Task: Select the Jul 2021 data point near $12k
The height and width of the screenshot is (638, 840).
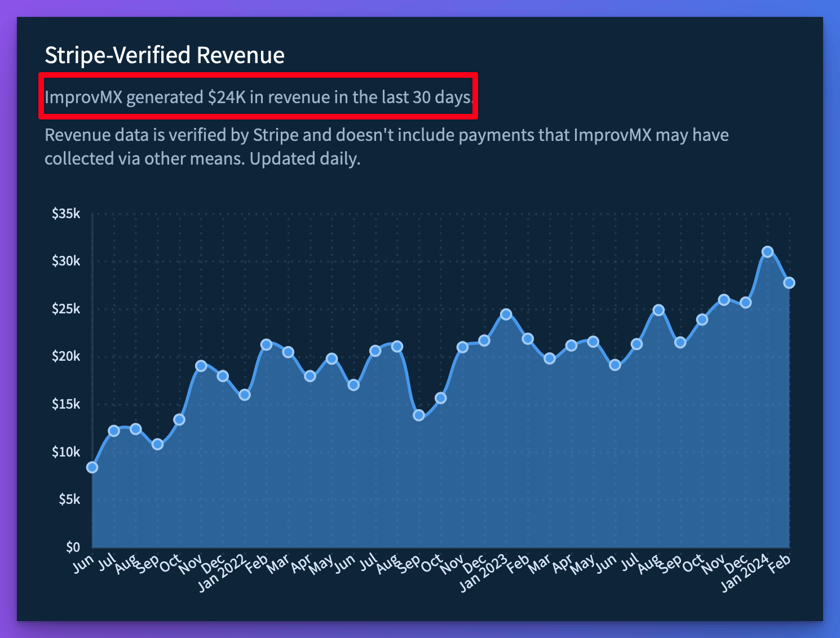Action: 114,431
